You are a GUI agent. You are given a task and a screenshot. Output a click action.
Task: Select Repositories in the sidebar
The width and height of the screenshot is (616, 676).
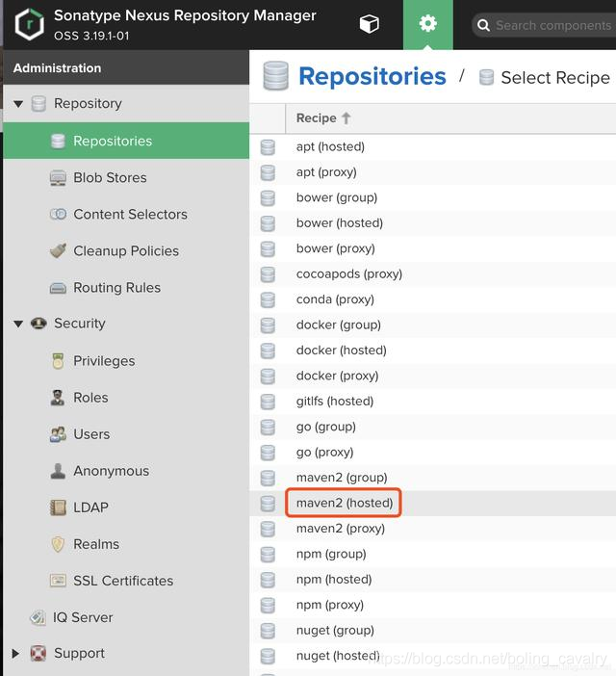(x=126, y=141)
